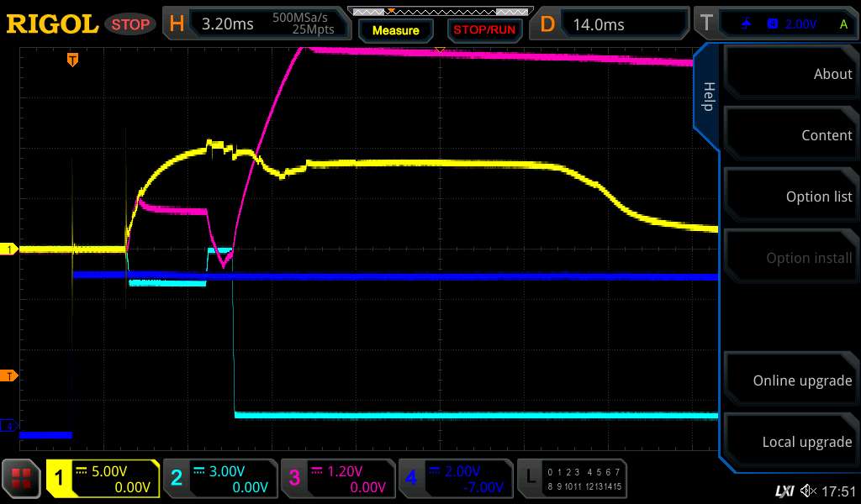This screenshot has width=861, height=504.
Task: Toggle channel 2 cyan 3.00V
Action: [219, 479]
